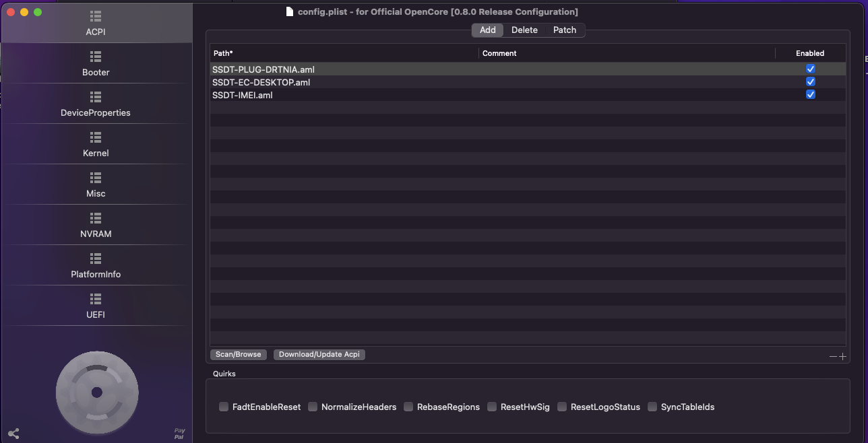Switch to the Delete tab
Image resolution: width=868 pixels, height=443 pixels.
coord(524,30)
